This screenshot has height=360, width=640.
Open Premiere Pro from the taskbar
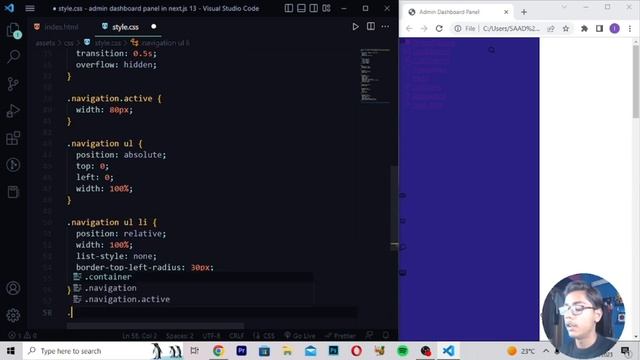[x=241, y=351]
